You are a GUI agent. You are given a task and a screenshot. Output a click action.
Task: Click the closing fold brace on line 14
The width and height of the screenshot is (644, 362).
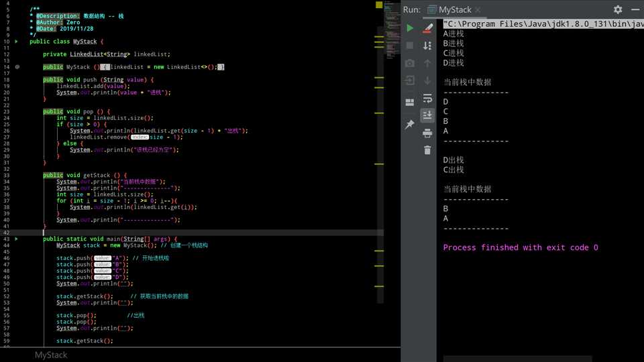click(221, 67)
